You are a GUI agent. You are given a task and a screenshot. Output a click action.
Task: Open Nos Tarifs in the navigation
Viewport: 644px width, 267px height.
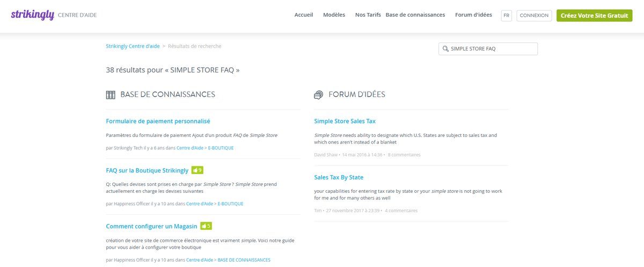tap(368, 15)
